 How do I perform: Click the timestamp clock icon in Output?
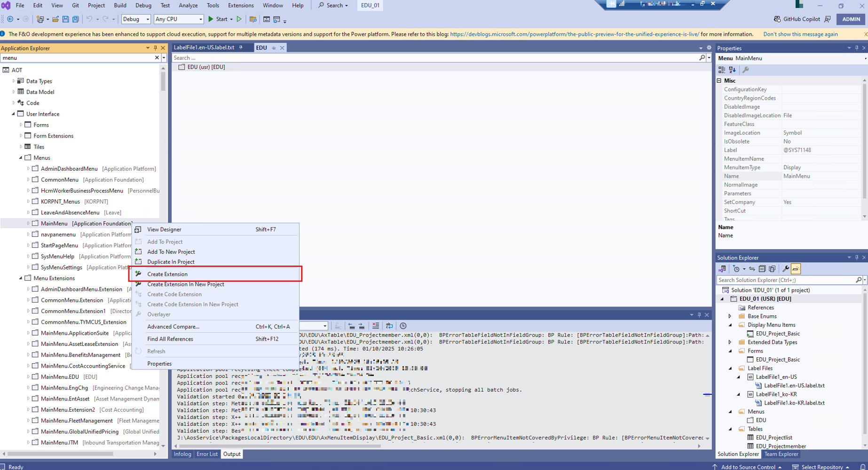coord(403,326)
